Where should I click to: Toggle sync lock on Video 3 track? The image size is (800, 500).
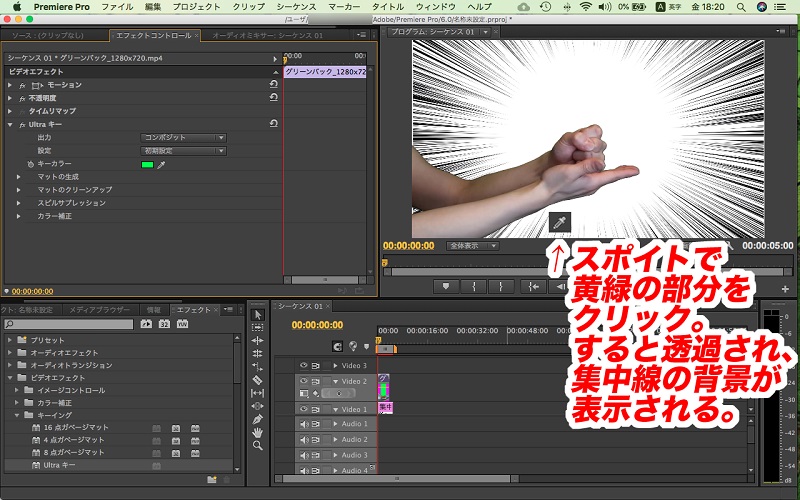316,366
